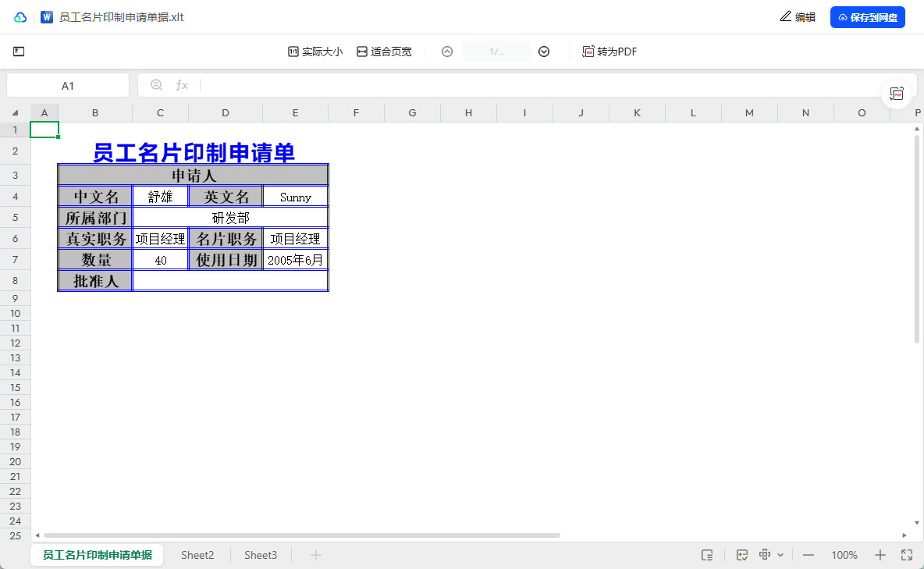This screenshot has width=924, height=569.
Task: Zoom out with the minus button
Action: [808, 555]
